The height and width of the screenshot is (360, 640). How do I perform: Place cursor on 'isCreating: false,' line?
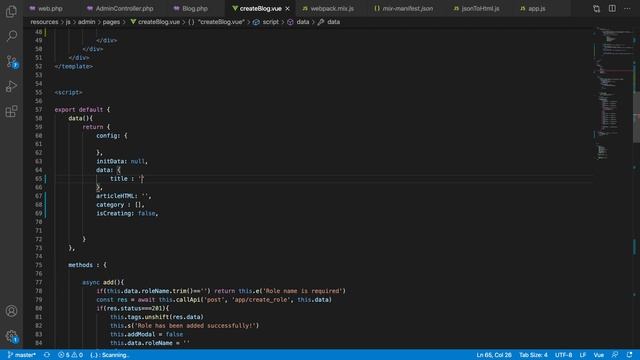[127, 213]
